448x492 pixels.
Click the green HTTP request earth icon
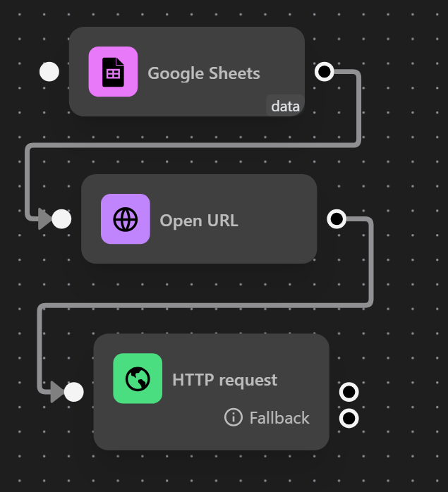(138, 379)
